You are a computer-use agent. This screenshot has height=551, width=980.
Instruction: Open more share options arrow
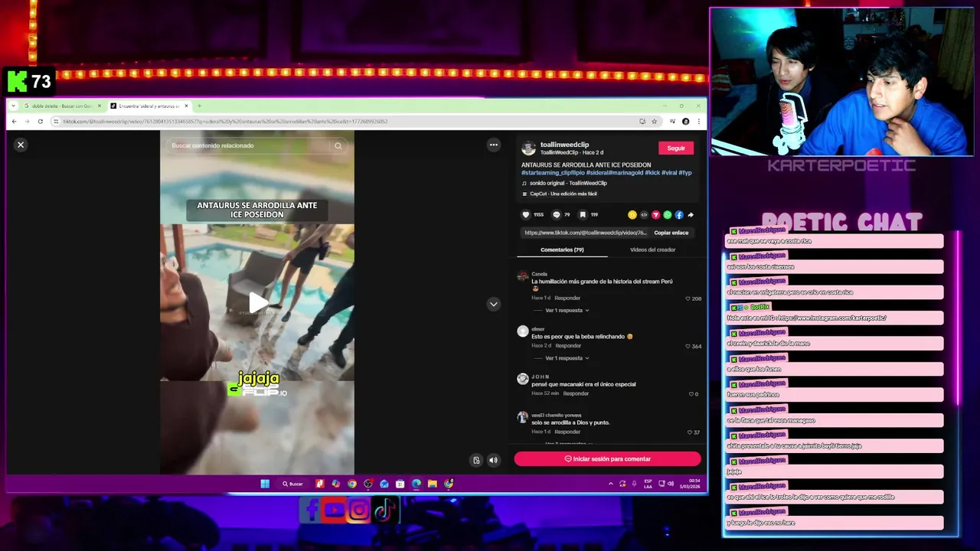click(691, 215)
